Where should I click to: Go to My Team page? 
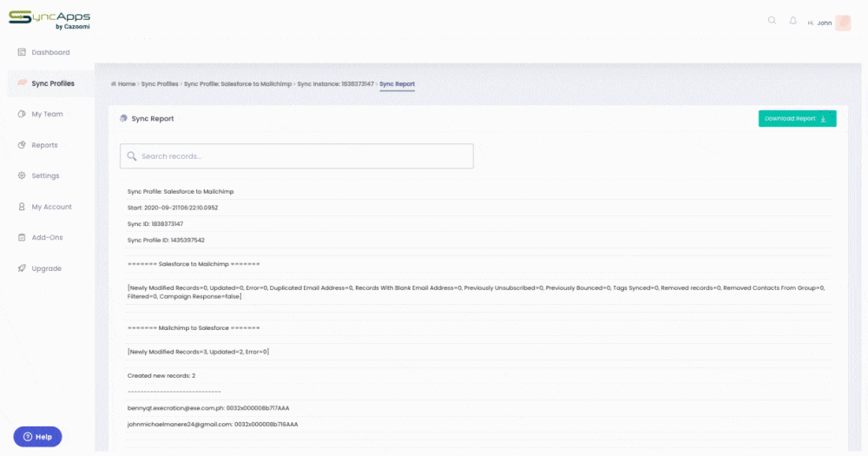[x=47, y=114]
